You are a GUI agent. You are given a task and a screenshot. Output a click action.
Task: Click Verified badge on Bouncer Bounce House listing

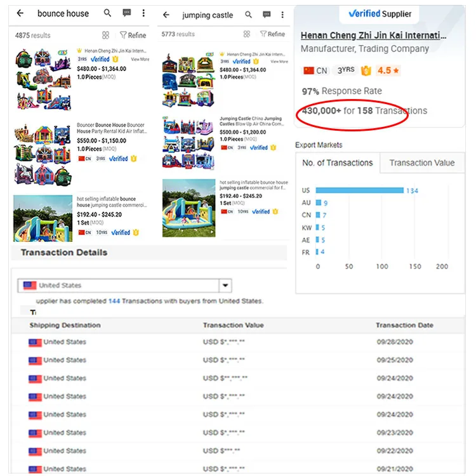pyautogui.click(x=119, y=159)
